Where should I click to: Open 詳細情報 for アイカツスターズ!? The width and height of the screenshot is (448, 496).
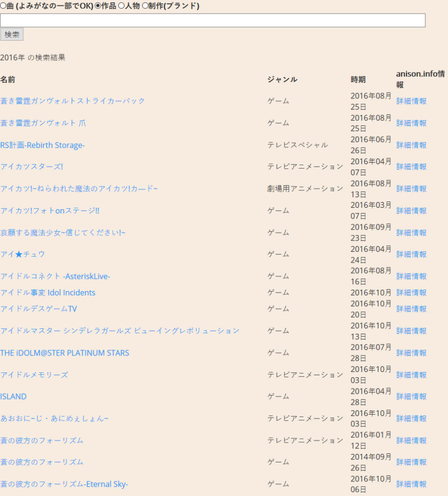coord(411,167)
